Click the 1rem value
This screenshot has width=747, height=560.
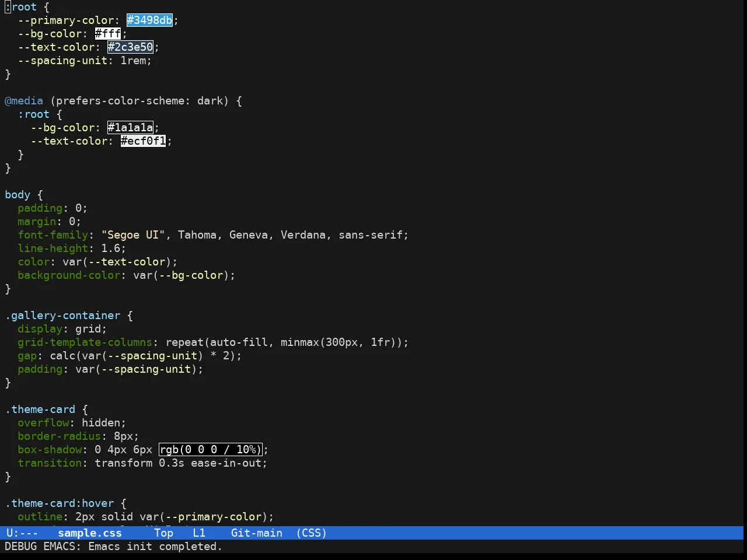[134, 61]
